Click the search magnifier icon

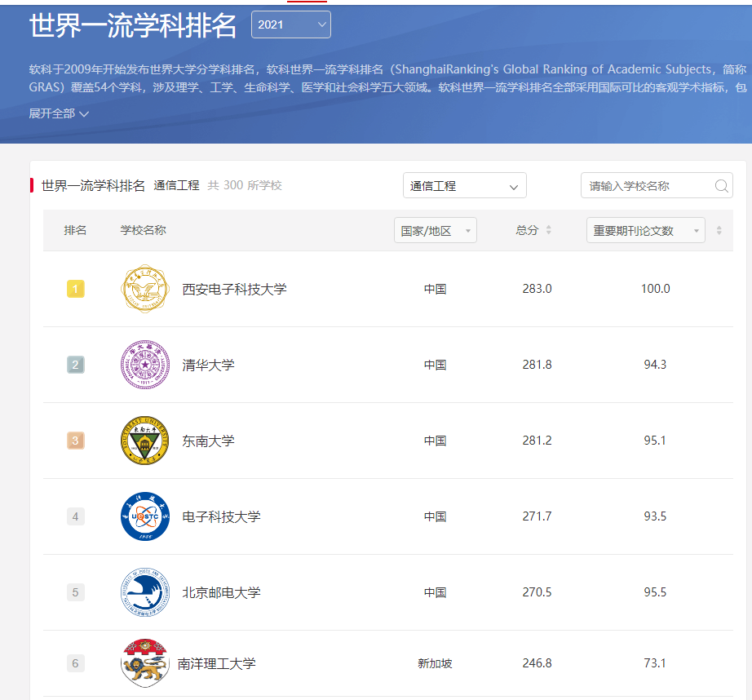pyautogui.click(x=721, y=186)
